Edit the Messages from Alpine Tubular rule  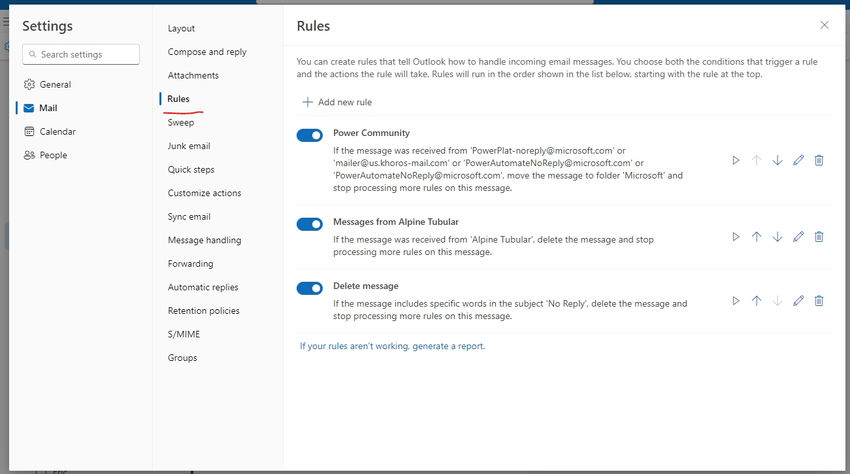click(798, 236)
